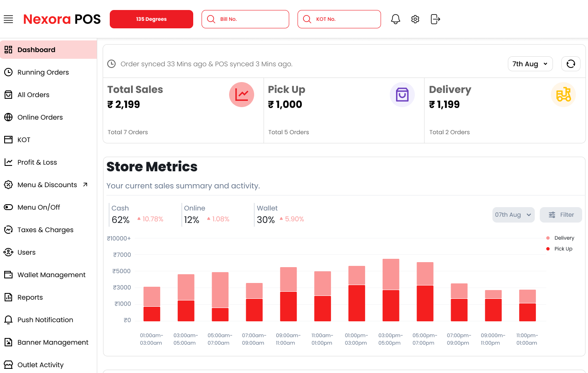Expand the 7th Aug date dropdown
The width and height of the screenshot is (588, 373).
(x=530, y=64)
